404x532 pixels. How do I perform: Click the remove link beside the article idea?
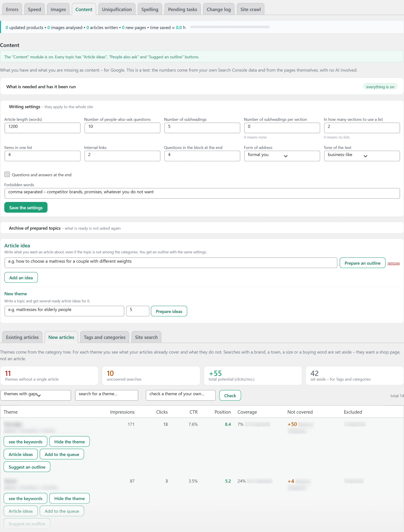[393, 263]
